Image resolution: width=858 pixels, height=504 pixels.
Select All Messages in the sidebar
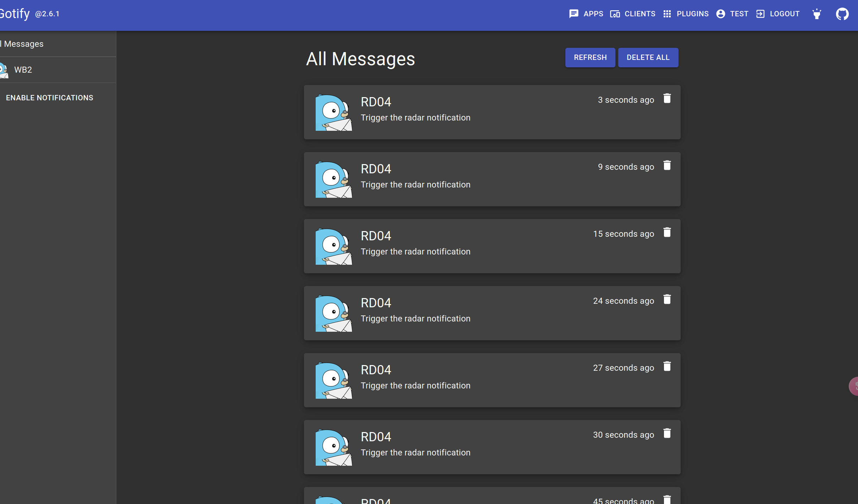[58, 44]
